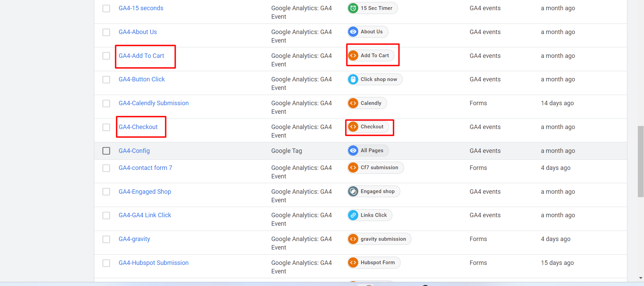
Task: Click the gravity submission trigger icon
Action: [353, 239]
